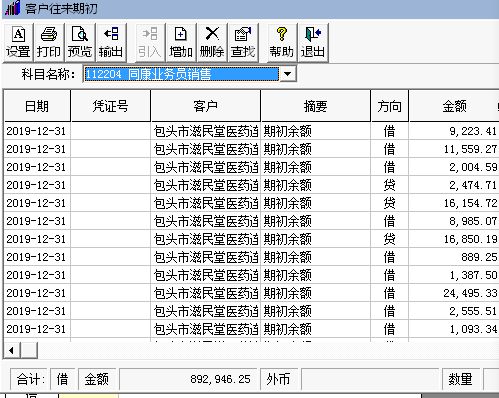
Task: Select amount cell 889.25
Action: click(454, 257)
